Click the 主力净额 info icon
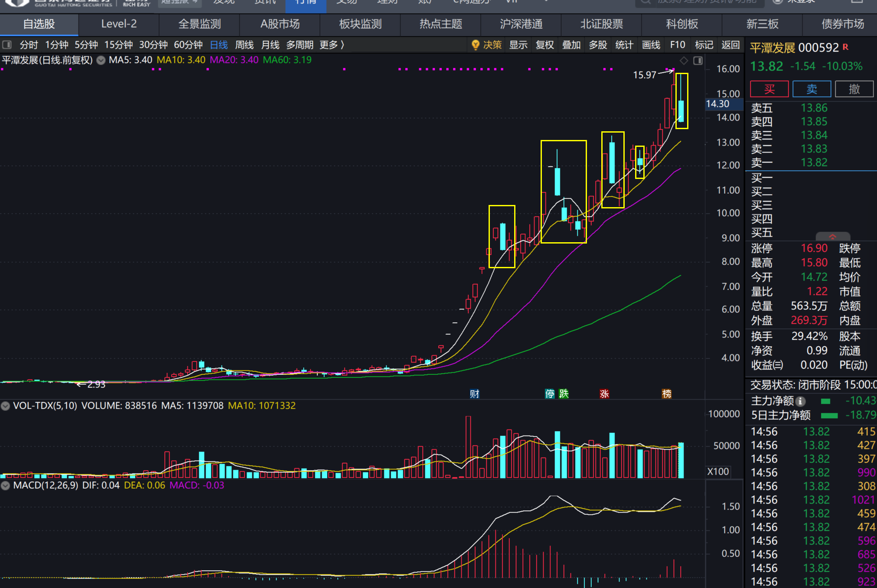The width and height of the screenshot is (877, 588). click(x=801, y=401)
